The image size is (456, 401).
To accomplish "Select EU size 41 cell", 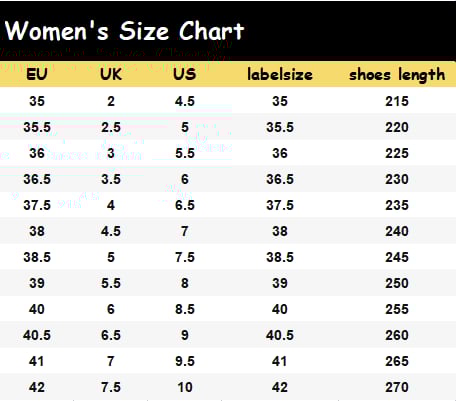I will [37, 361].
